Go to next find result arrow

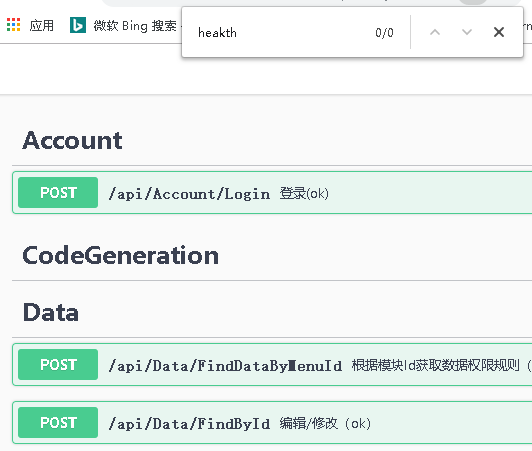pyautogui.click(x=467, y=32)
